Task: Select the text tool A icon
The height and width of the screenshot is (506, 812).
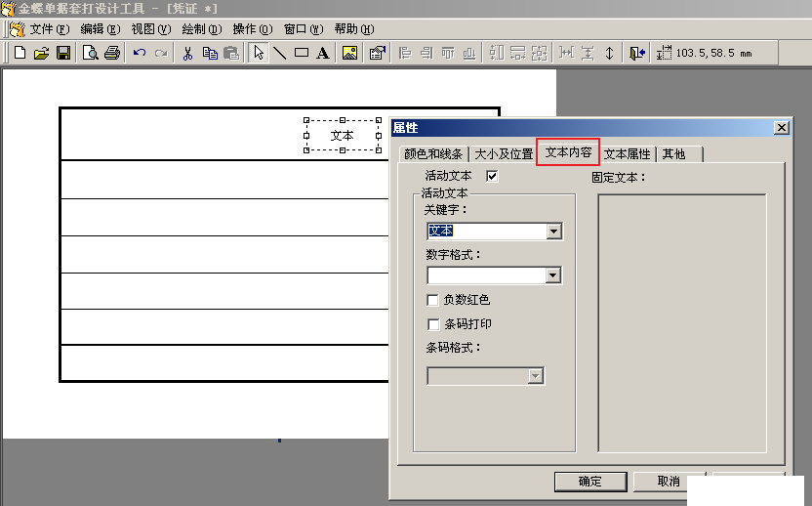Action: coord(322,53)
